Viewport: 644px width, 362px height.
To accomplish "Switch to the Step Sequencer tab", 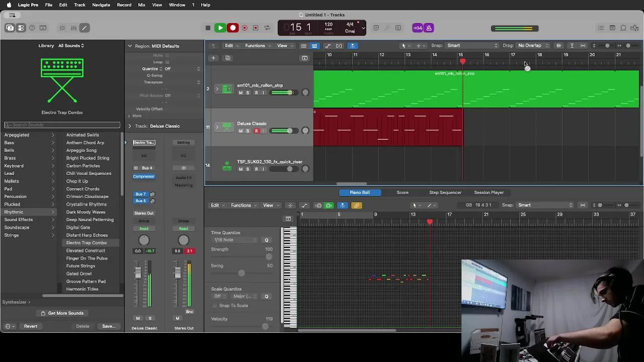I will [x=445, y=193].
